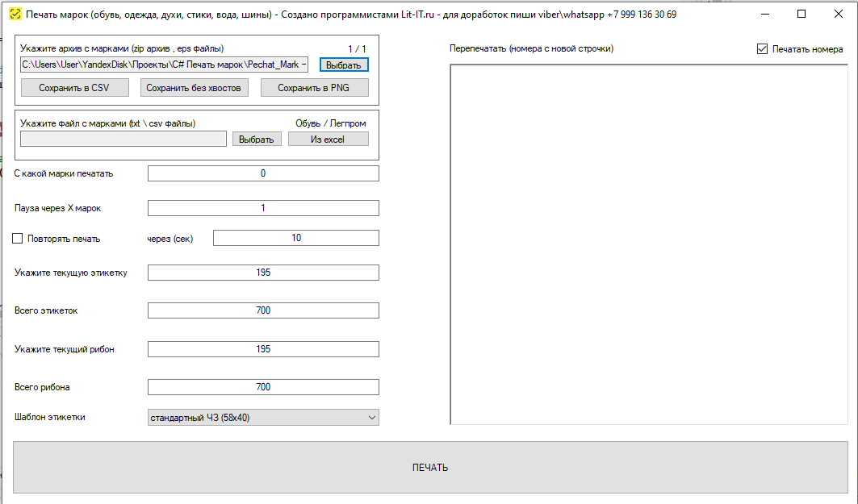This screenshot has height=504, width=858.
Task: Click the Укажите текущий рибон field
Action: tap(263, 349)
